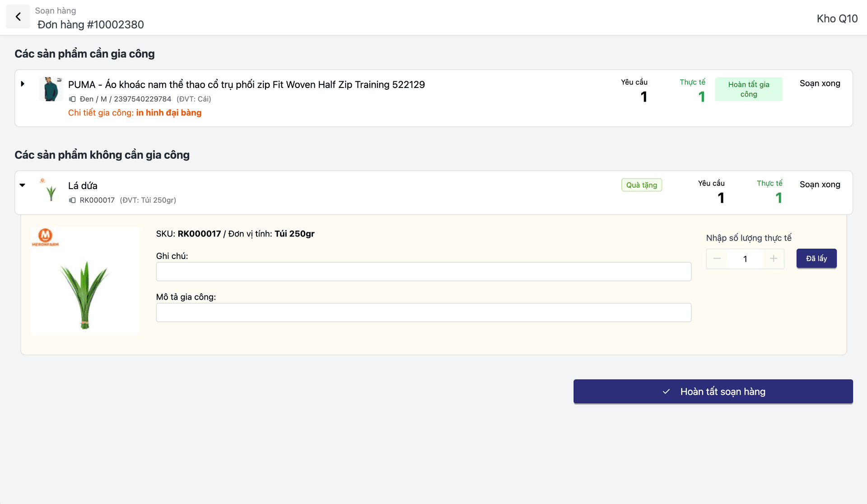Click the small Lá dứa thumbnail
Viewport: 867px width, 504px height.
pos(51,190)
